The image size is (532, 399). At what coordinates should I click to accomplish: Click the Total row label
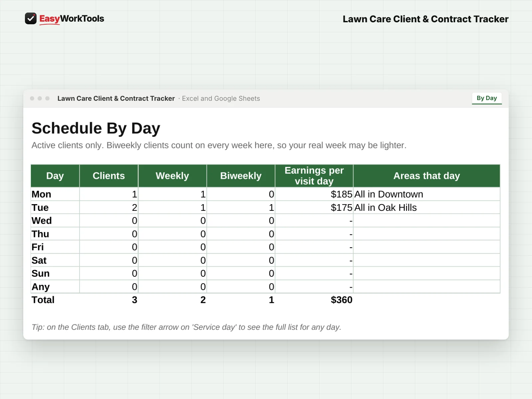tap(43, 300)
